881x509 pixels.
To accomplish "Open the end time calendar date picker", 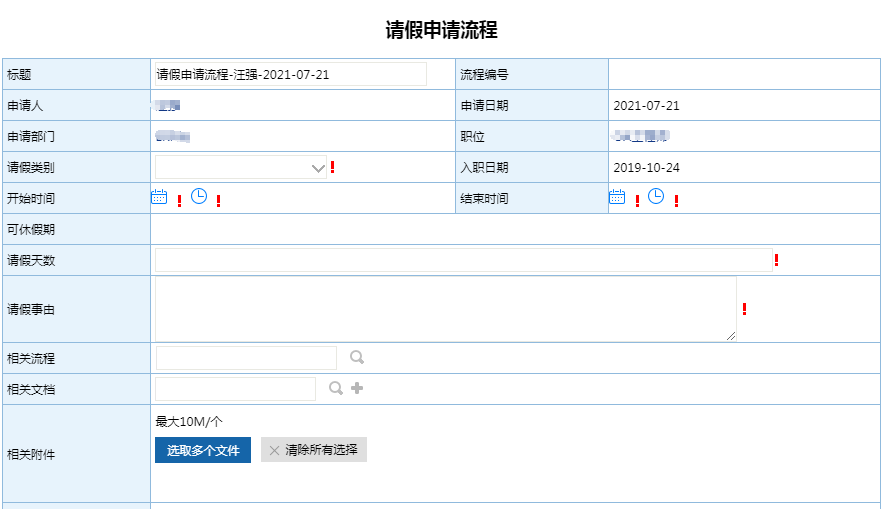I will [617, 197].
